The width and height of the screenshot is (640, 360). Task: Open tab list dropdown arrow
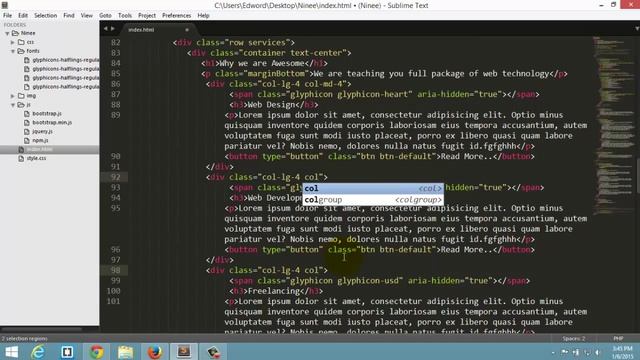[x=637, y=29]
